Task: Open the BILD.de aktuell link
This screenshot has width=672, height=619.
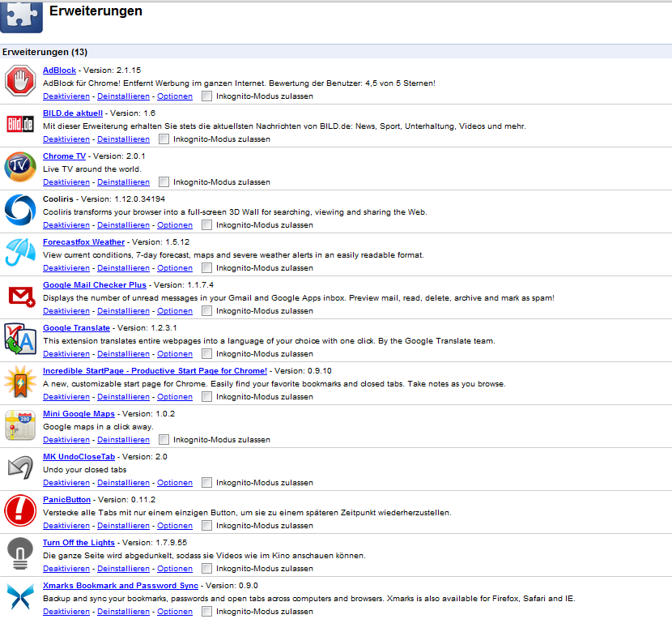Action: (73, 113)
